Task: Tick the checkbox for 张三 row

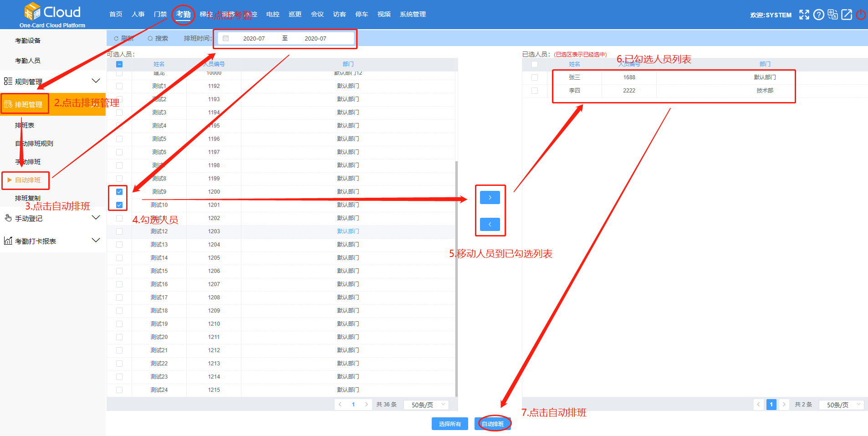Action: tap(535, 77)
